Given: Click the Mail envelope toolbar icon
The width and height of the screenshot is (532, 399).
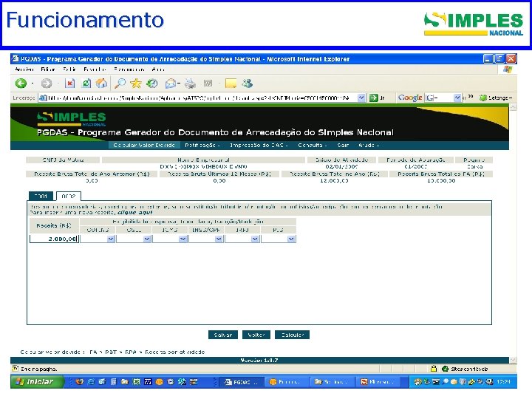Looking at the screenshot, I should [171, 83].
